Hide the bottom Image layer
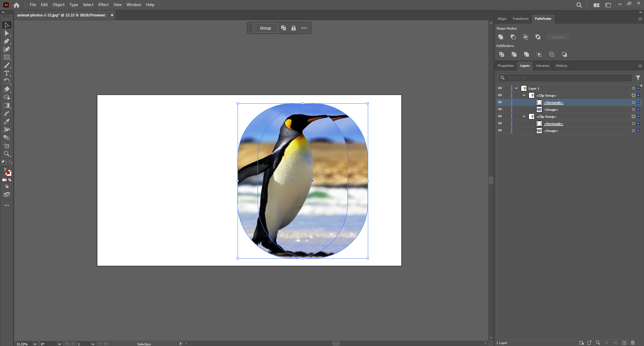The height and width of the screenshot is (346, 644). tap(500, 131)
